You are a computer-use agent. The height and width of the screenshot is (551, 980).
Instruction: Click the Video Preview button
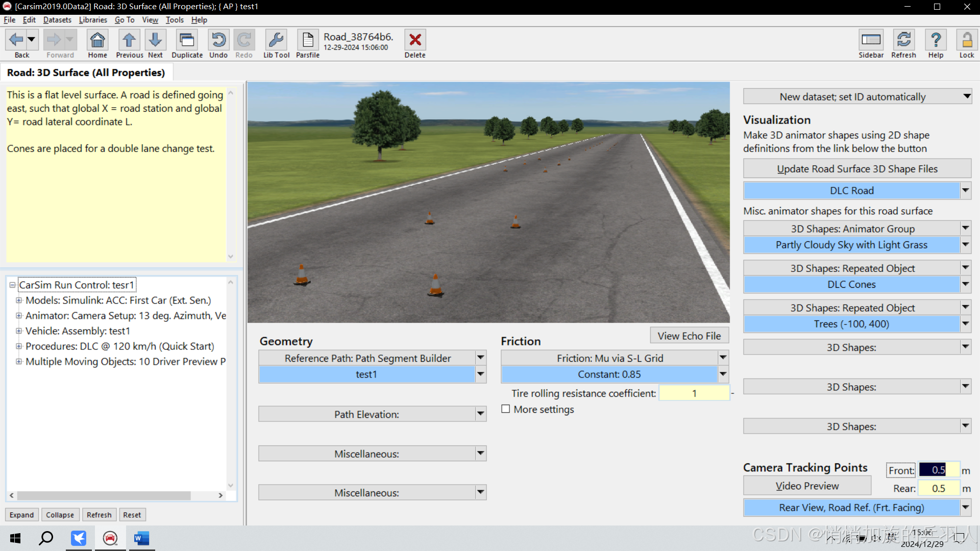coord(807,486)
